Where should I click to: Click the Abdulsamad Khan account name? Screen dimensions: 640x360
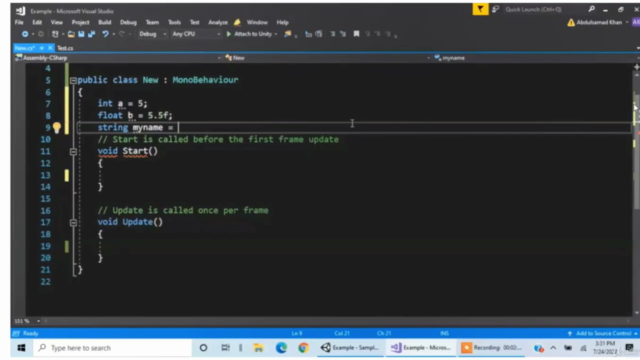tap(599, 22)
